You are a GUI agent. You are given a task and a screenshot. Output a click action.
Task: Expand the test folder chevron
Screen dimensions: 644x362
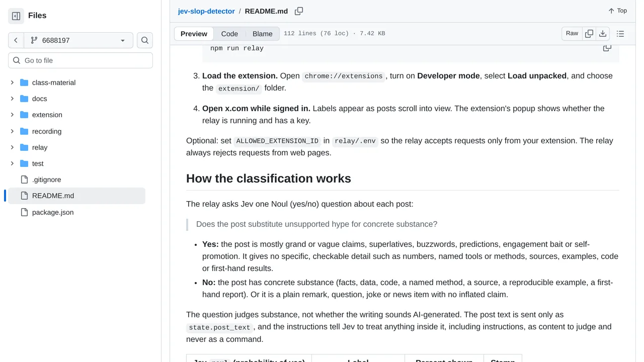pyautogui.click(x=12, y=163)
